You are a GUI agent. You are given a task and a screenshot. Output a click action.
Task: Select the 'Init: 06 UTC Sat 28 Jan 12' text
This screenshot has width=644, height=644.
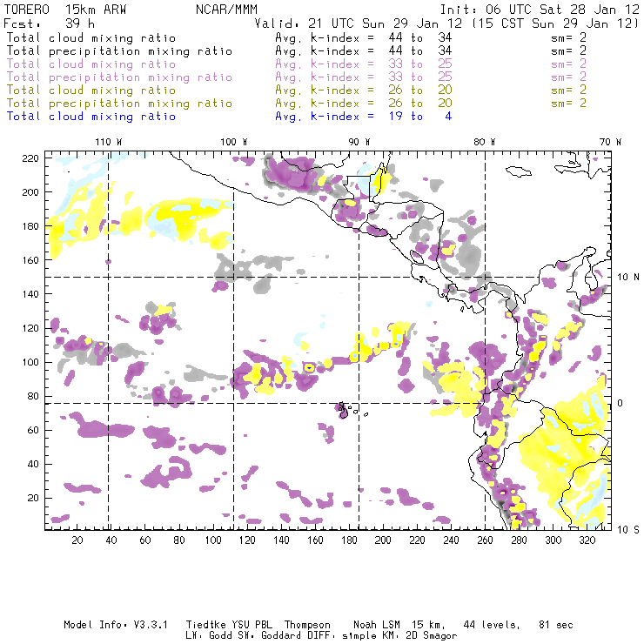click(x=540, y=10)
